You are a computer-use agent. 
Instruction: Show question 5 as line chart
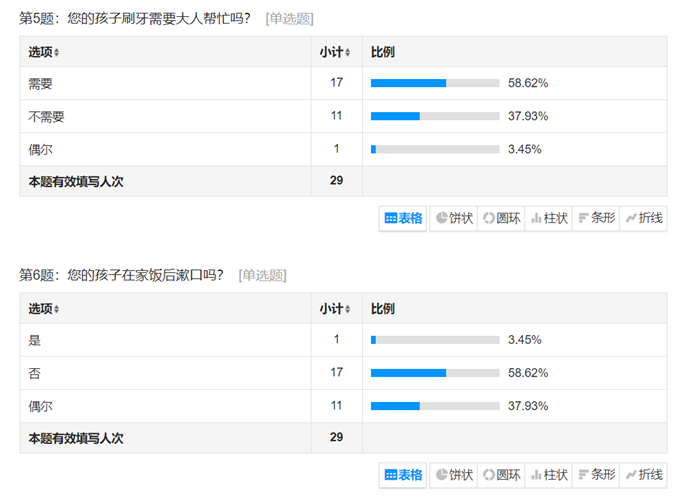pyautogui.click(x=644, y=218)
